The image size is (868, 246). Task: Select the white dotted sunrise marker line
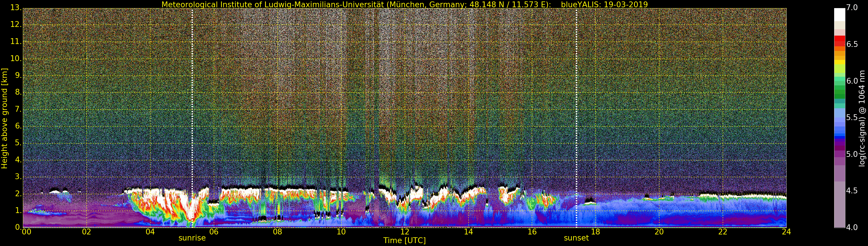pyautogui.click(x=192, y=118)
